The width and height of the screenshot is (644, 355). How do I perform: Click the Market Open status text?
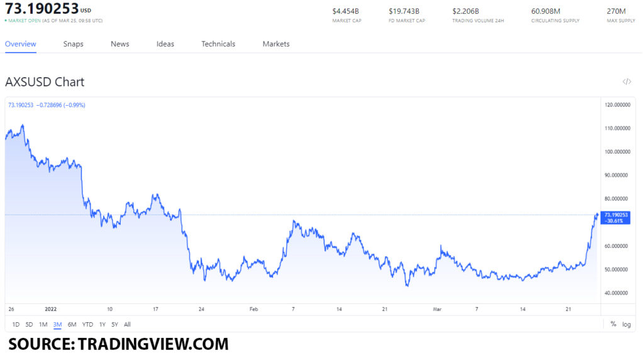tap(25, 21)
